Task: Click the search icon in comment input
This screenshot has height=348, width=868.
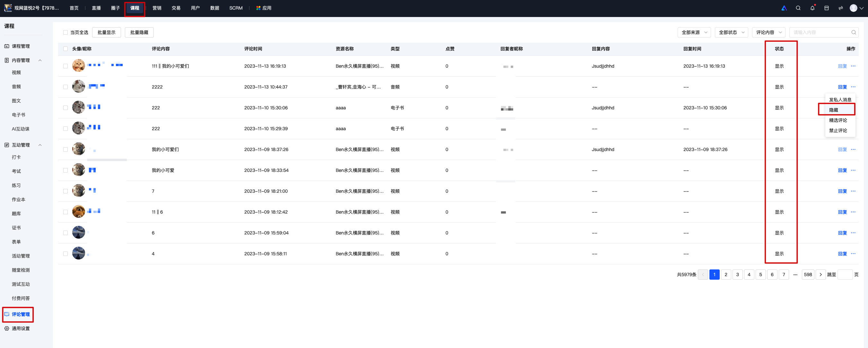Action: point(854,32)
